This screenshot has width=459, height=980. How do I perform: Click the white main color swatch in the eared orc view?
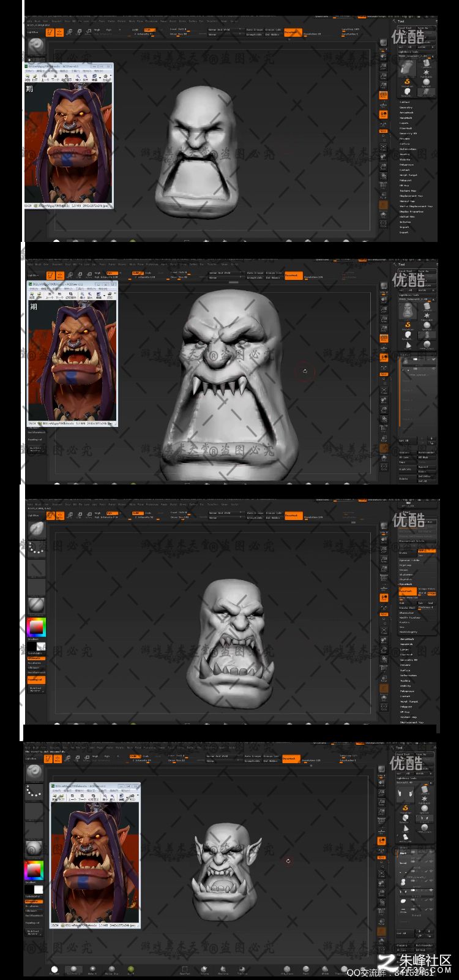(39, 889)
